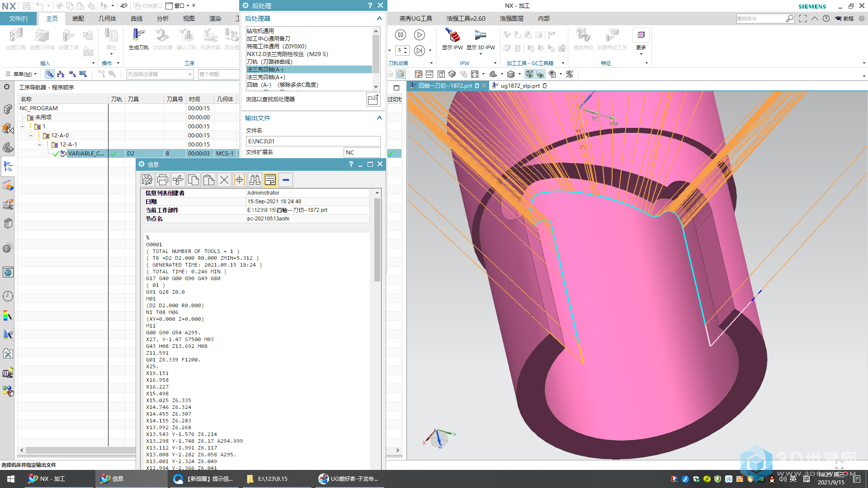The height and width of the screenshot is (488, 868).
Task: Click the browse for postprocessor folder icon
Action: pyautogui.click(x=373, y=99)
